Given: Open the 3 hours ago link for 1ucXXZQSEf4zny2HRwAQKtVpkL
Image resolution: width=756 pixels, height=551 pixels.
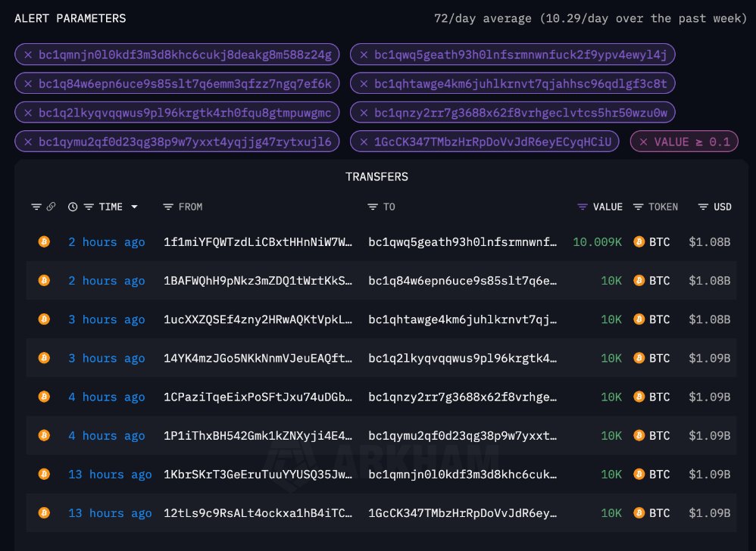Looking at the screenshot, I should tap(107, 319).
